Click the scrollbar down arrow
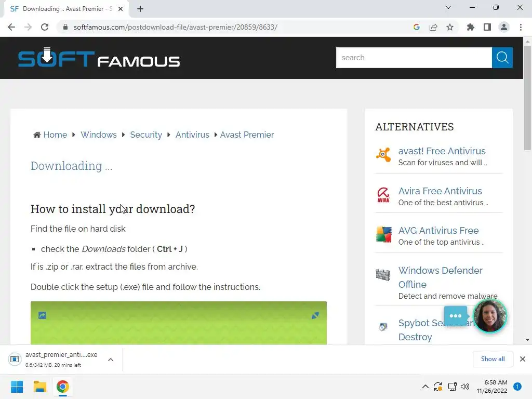Image resolution: width=532 pixels, height=399 pixels. [x=527, y=340]
